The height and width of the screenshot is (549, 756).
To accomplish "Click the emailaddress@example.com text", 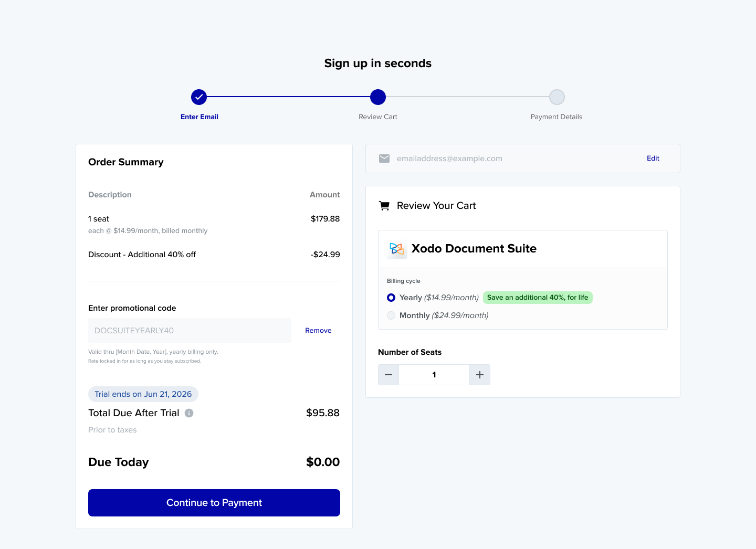I will coord(449,159).
